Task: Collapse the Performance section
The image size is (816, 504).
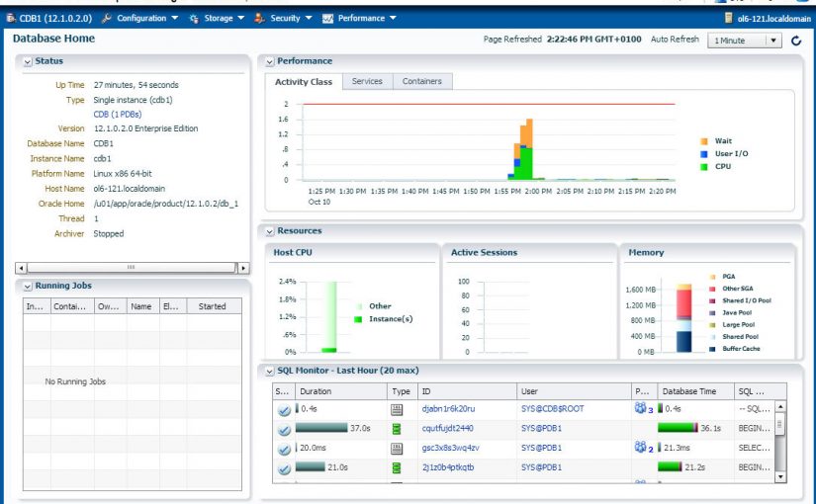Action: click(270, 62)
